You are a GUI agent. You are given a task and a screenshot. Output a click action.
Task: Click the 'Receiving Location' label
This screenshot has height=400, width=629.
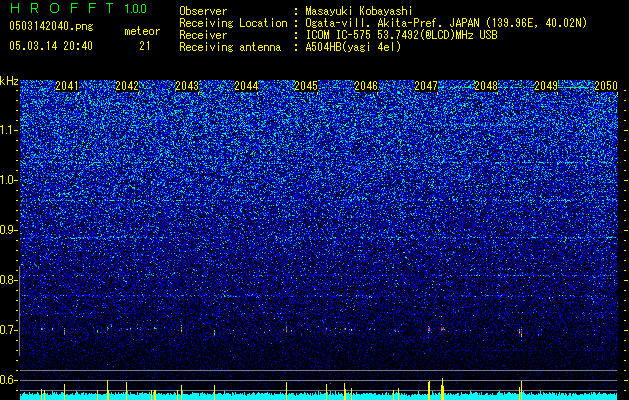233,23
